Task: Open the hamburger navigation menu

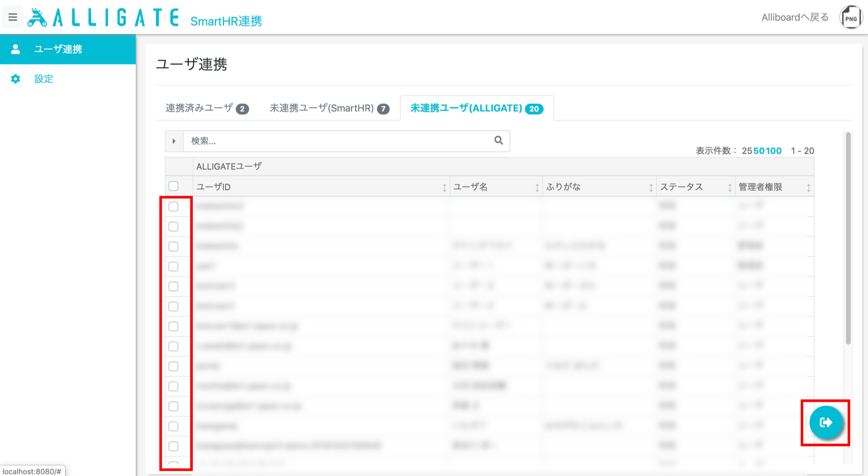Action: tap(13, 17)
